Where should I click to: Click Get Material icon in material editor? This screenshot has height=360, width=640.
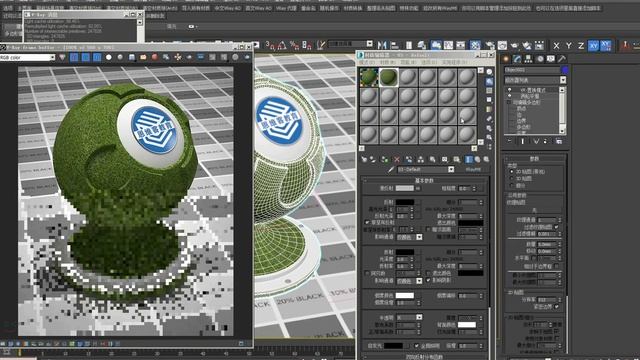click(x=364, y=160)
